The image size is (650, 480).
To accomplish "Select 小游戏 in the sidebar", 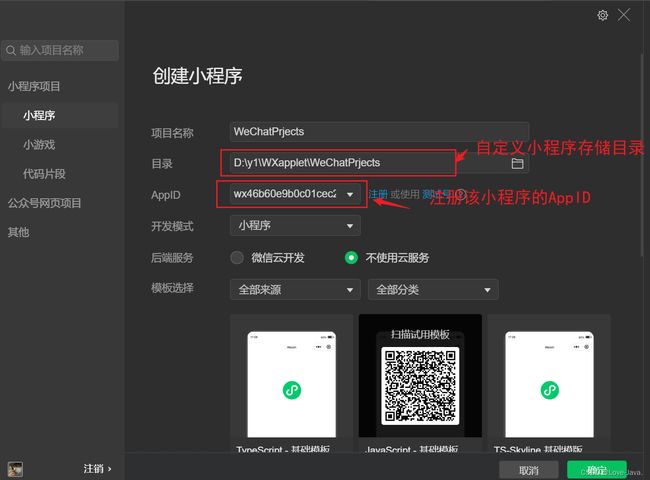I will tap(39, 145).
